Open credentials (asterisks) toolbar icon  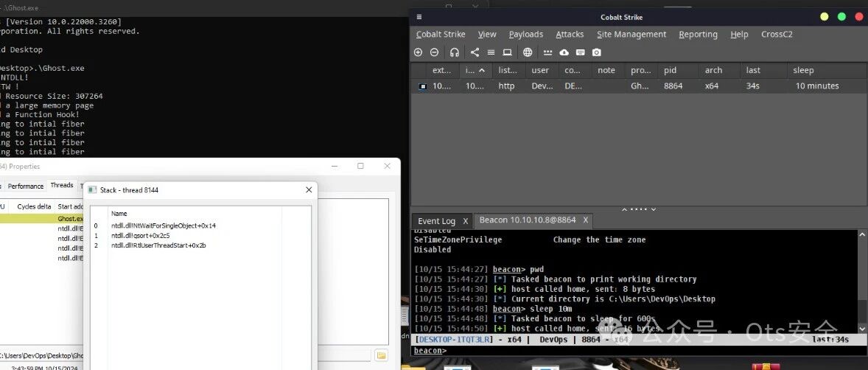coord(548,52)
